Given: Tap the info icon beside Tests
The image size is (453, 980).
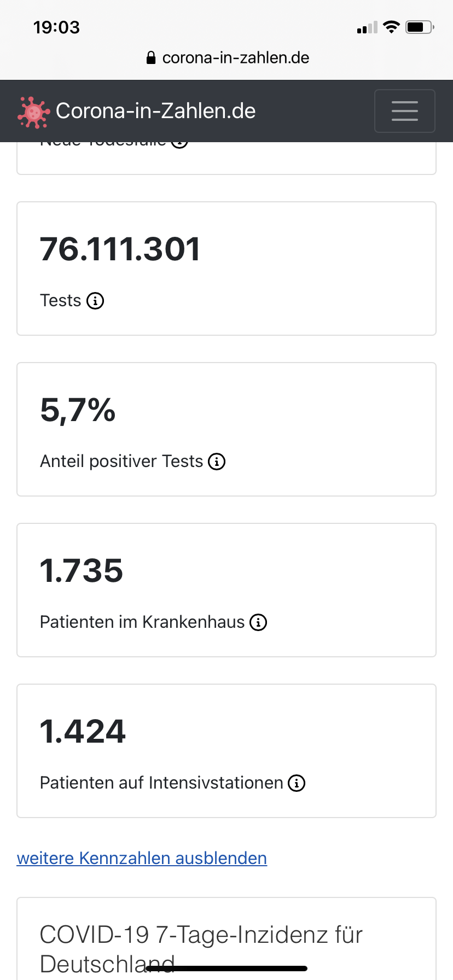Looking at the screenshot, I should point(95,301).
